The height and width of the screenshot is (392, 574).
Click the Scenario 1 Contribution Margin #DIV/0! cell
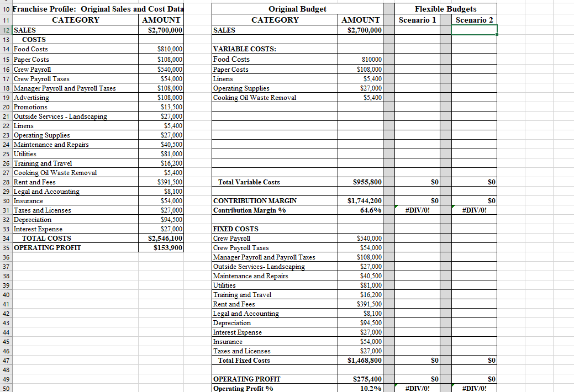click(x=417, y=210)
